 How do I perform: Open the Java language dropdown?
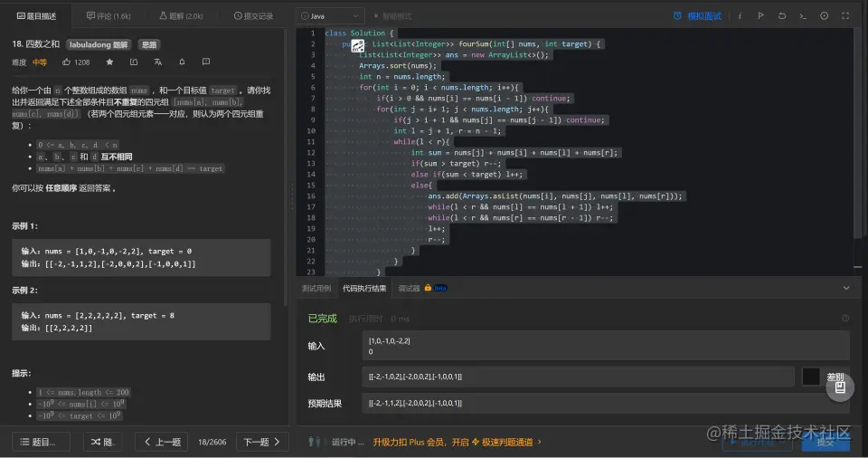(x=330, y=16)
